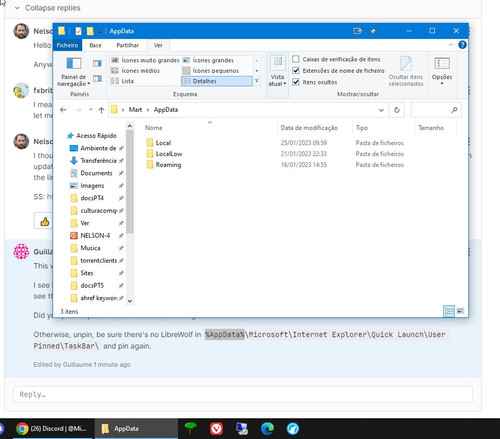Image resolution: width=500 pixels, height=439 pixels.
Task: Go back with the back arrow
Action: (x=63, y=110)
